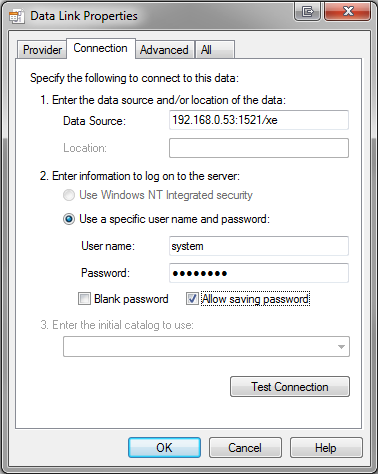The width and height of the screenshot is (378, 474).
Task: Click the Test Connection button
Action: coord(290,387)
